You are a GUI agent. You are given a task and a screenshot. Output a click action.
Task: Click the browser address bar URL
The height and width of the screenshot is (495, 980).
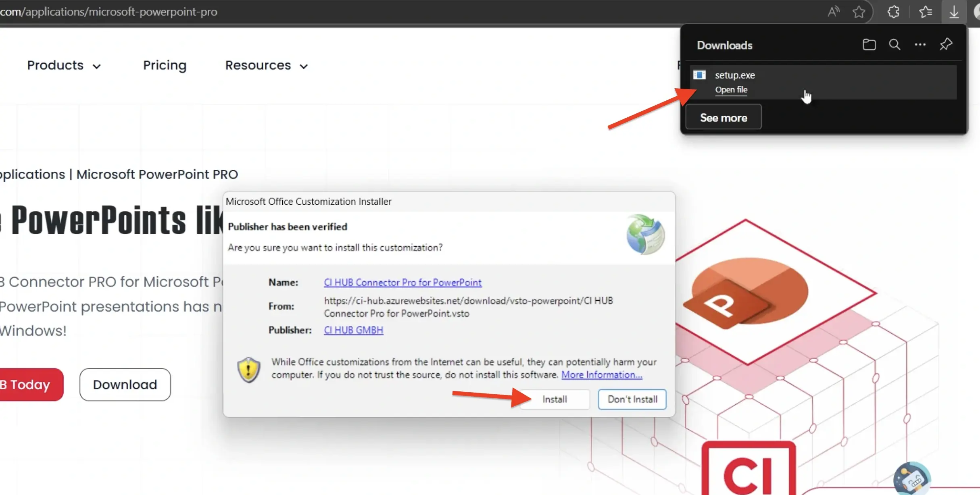(x=108, y=12)
